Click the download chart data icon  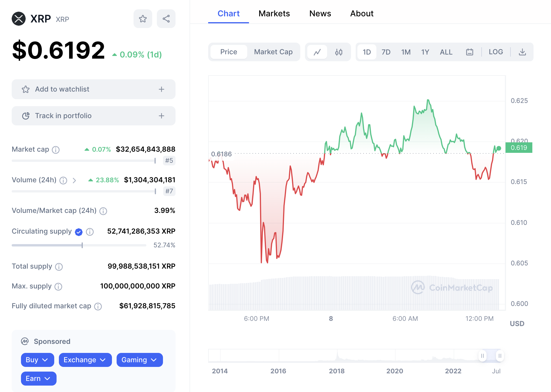(522, 52)
